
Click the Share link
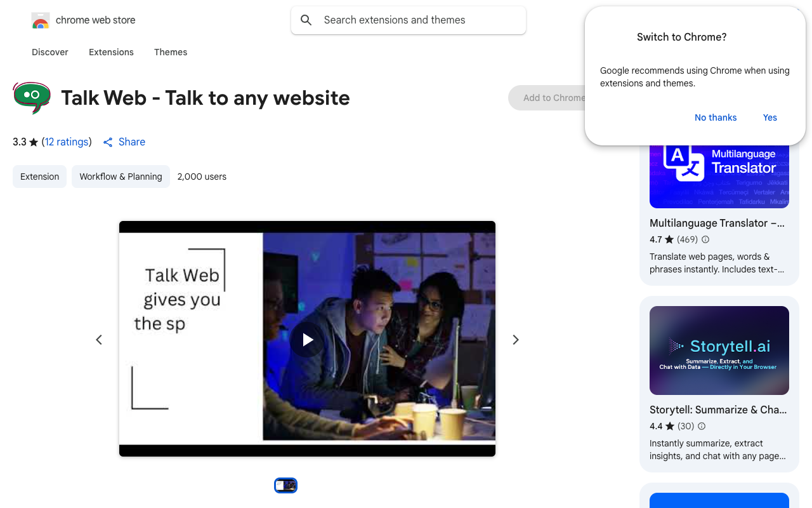(124, 142)
